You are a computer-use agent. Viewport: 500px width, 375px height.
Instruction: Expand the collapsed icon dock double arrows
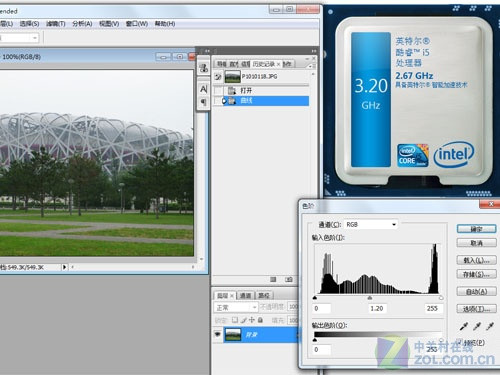pos(207,51)
